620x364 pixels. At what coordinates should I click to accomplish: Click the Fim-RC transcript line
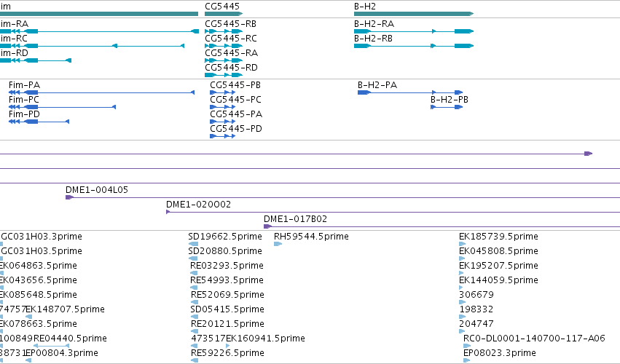pyautogui.click(x=92, y=46)
